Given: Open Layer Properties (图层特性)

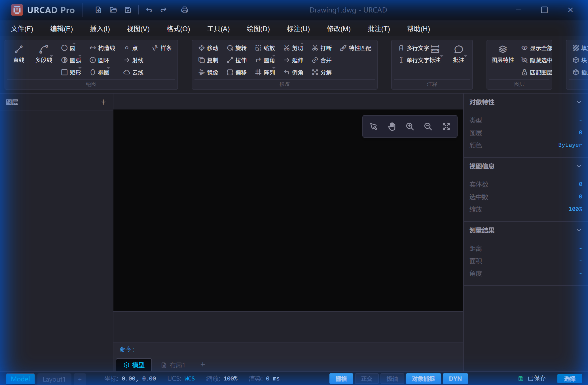Looking at the screenshot, I should click(x=502, y=54).
